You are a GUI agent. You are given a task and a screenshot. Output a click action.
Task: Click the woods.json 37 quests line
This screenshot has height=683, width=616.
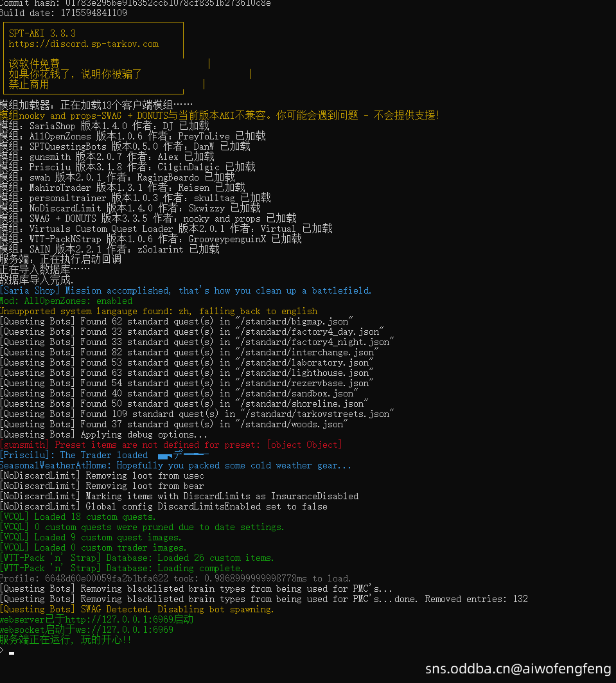[x=173, y=424]
